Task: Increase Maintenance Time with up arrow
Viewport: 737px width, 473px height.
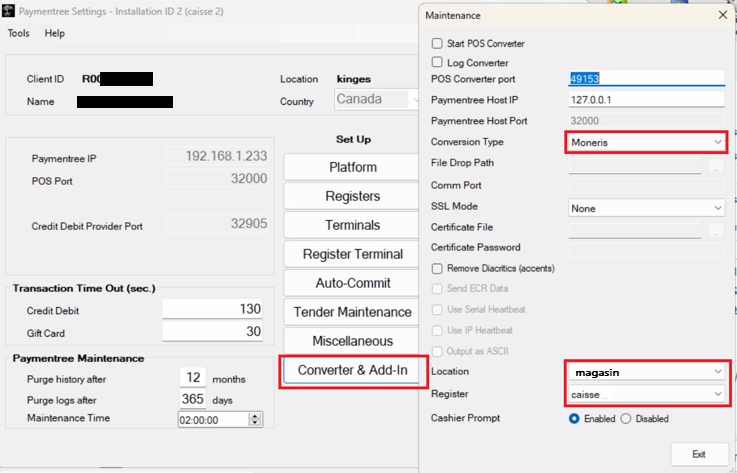Action: (255, 416)
